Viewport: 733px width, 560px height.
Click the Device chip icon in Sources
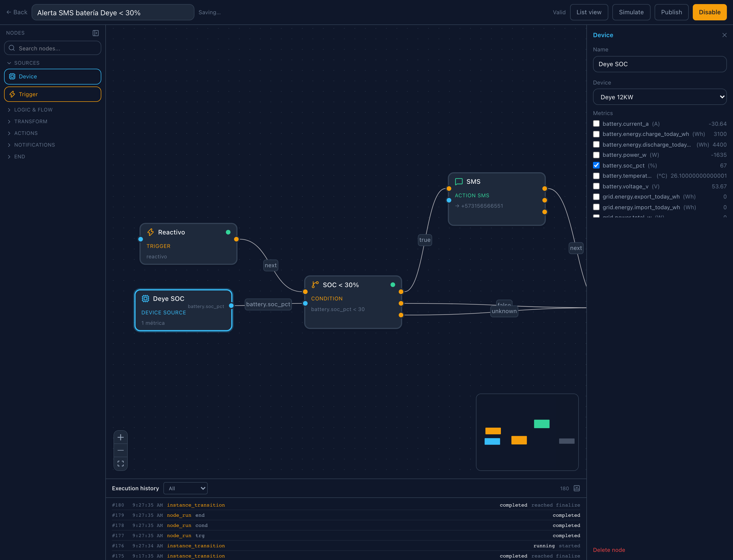tap(12, 76)
